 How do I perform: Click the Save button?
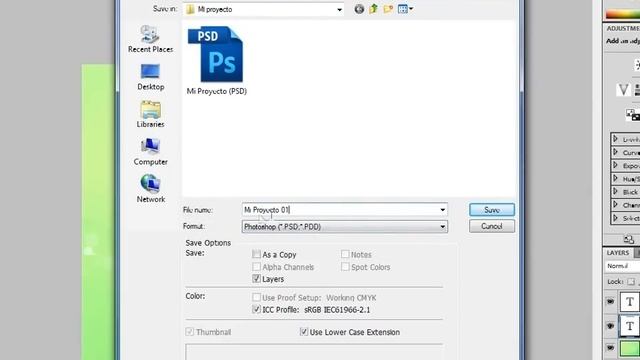pyautogui.click(x=492, y=210)
